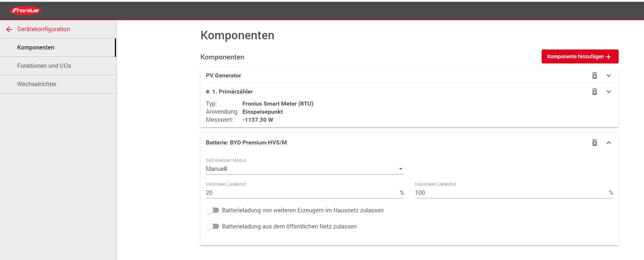Delete the Primärzähler meter entry

(x=594, y=92)
